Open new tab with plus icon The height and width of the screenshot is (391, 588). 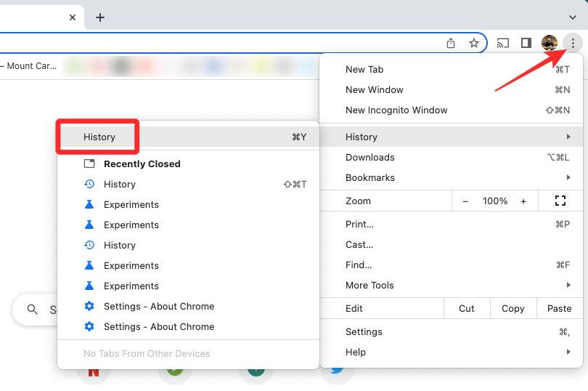point(100,17)
